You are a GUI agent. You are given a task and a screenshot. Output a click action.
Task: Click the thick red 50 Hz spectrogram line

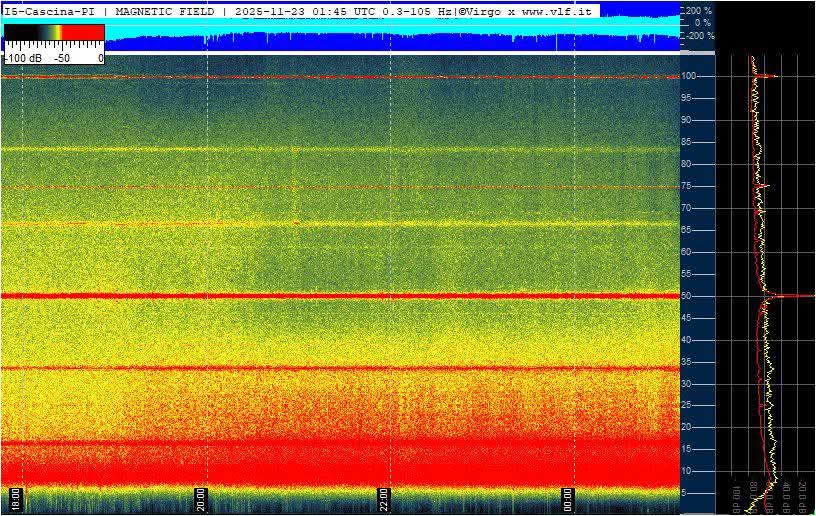pyautogui.click(x=340, y=296)
